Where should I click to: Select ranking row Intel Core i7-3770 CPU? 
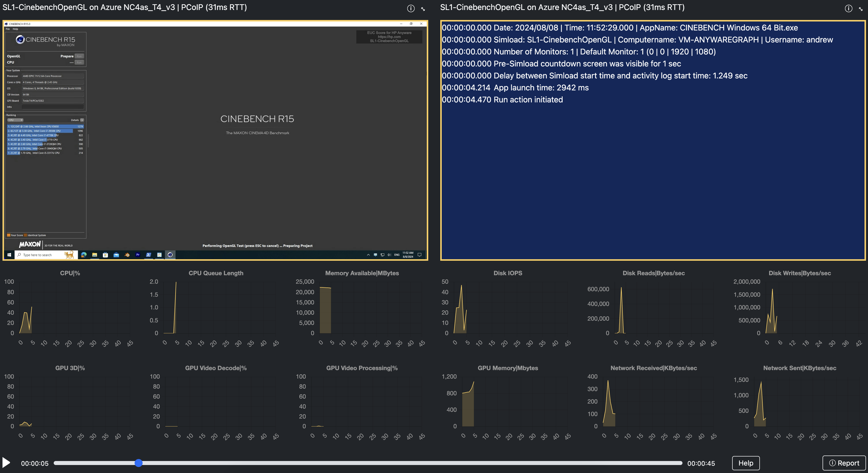pyautogui.click(x=45, y=139)
